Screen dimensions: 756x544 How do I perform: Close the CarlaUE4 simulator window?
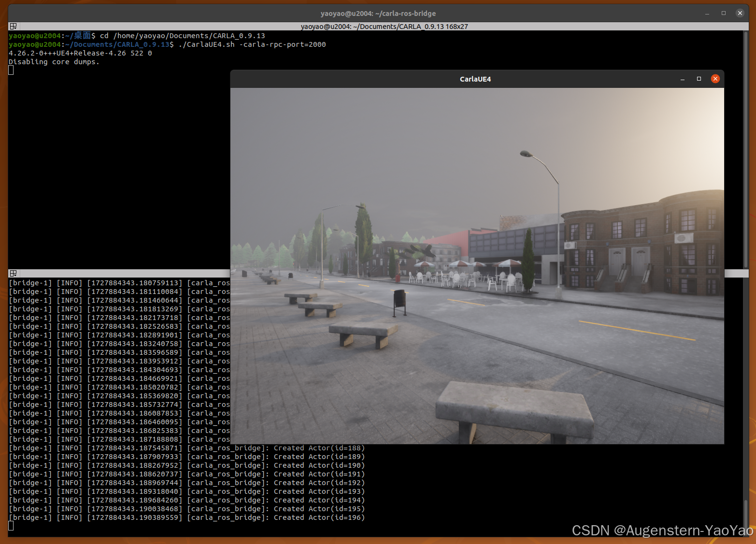tap(715, 79)
